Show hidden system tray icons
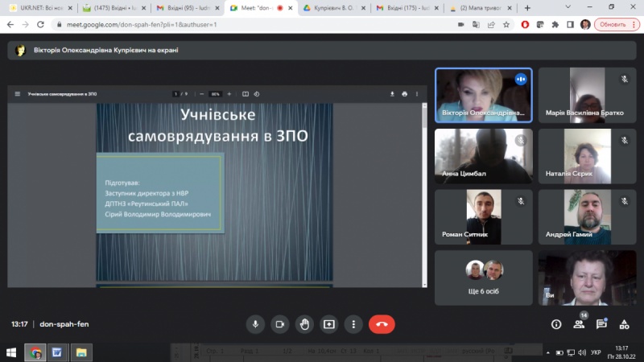The width and height of the screenshot is (644, 362). (x=548, y=352)
